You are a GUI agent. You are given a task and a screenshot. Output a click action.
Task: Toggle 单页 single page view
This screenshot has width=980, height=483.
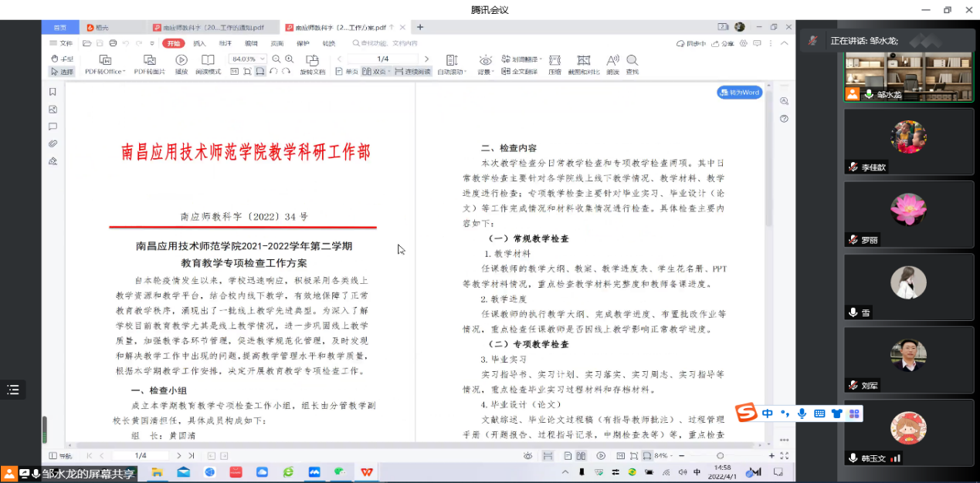[x=347, y=72]
